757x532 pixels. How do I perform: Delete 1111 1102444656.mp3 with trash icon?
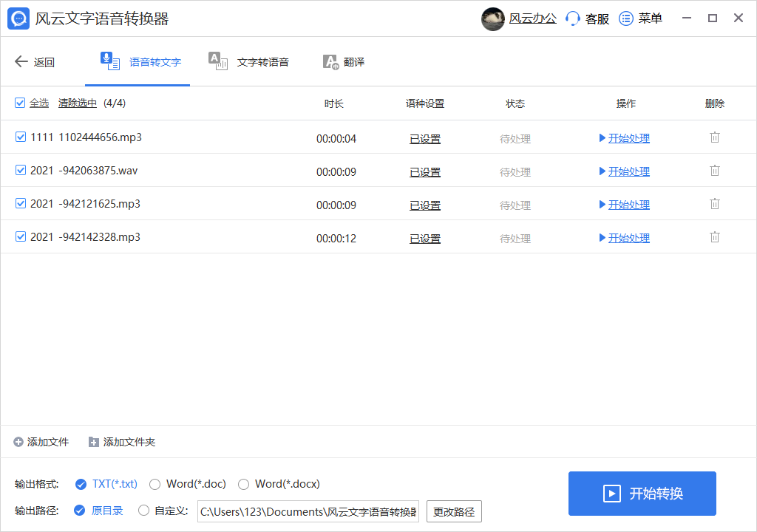point(715,137)
